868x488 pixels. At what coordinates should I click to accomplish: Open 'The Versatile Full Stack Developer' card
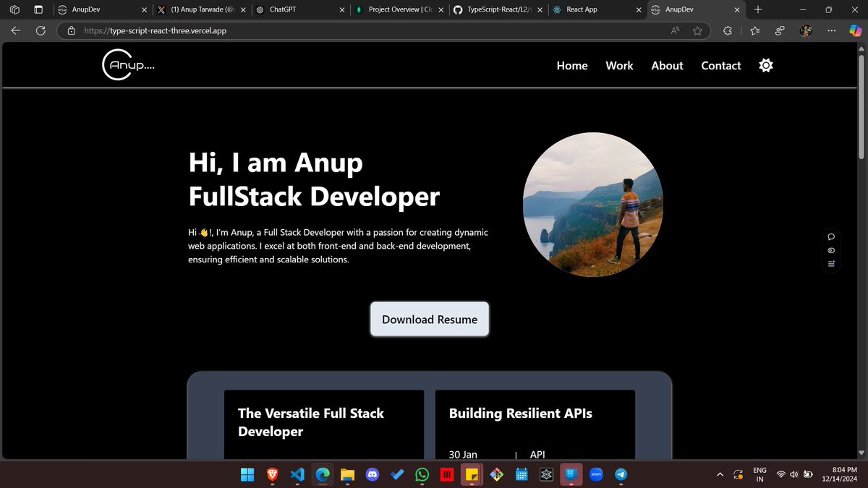[x=324, y=424]
